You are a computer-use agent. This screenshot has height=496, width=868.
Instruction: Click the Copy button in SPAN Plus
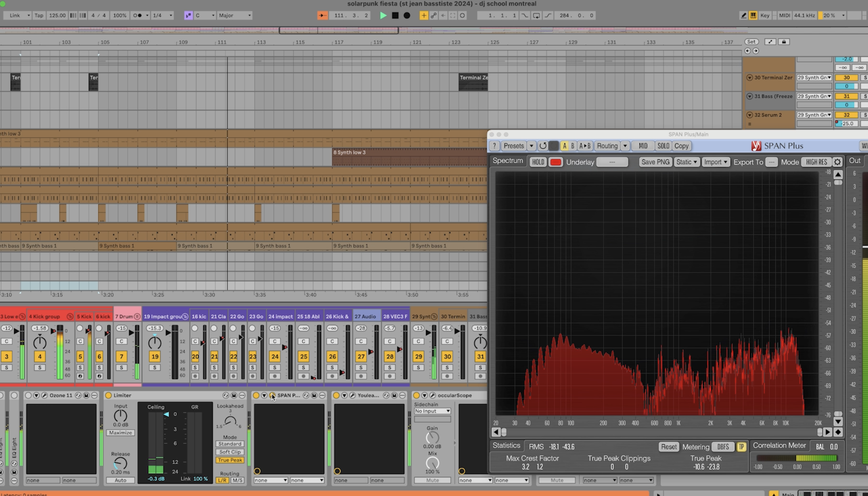(x=681, y=146)
